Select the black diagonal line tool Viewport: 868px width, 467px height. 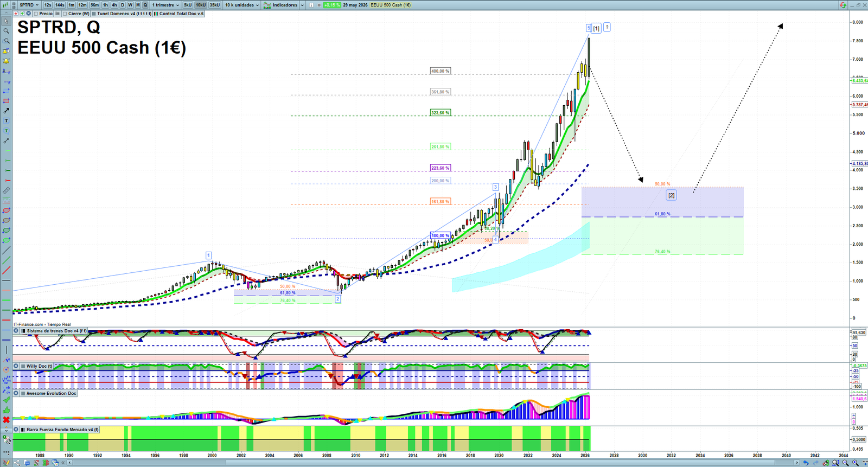[x=7, y=251]
